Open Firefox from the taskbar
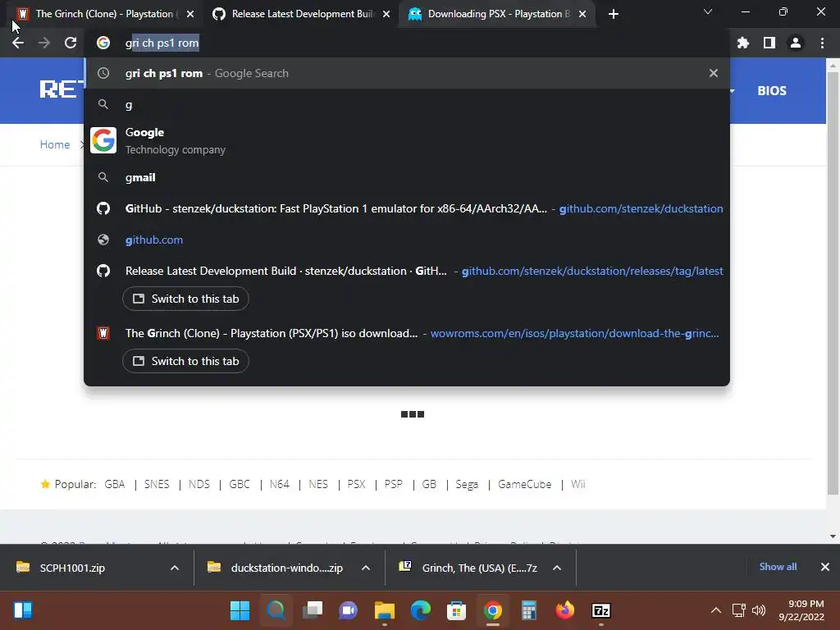This screenshot has width=840, height=630. tap(564, 610)
